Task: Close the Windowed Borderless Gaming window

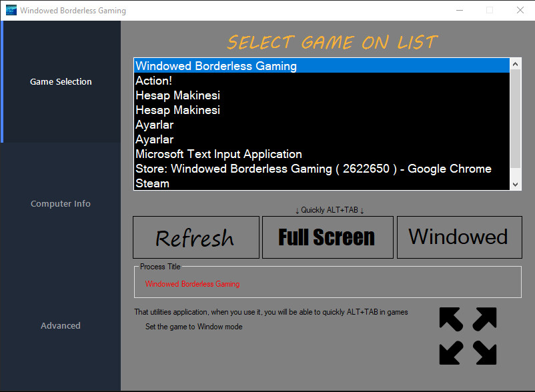Action: pyautogui.click(x=520, y=10)
